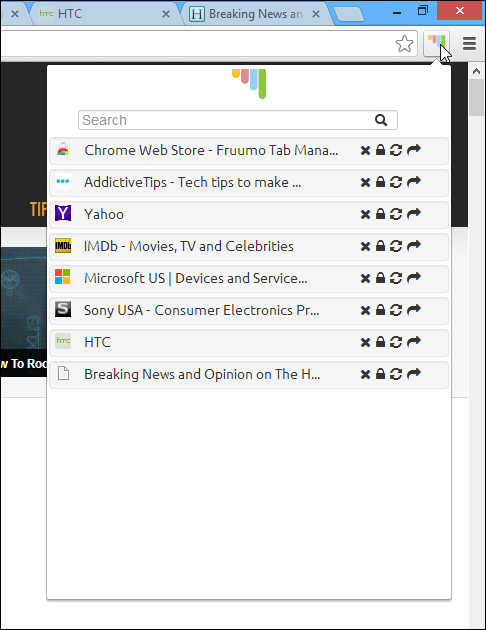Screen dimensions: 486x630
Task: Close the Breaking News browser tab
Action: click(316, 14)
